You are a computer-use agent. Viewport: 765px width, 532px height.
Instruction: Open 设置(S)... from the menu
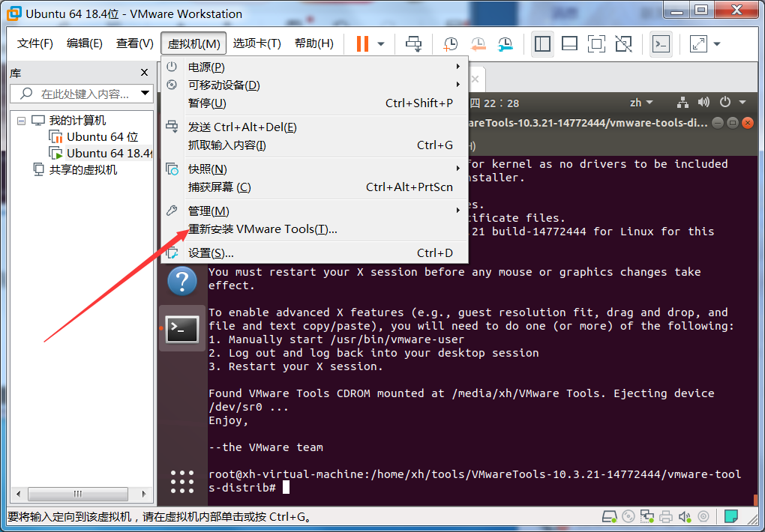tap(315, 253)
